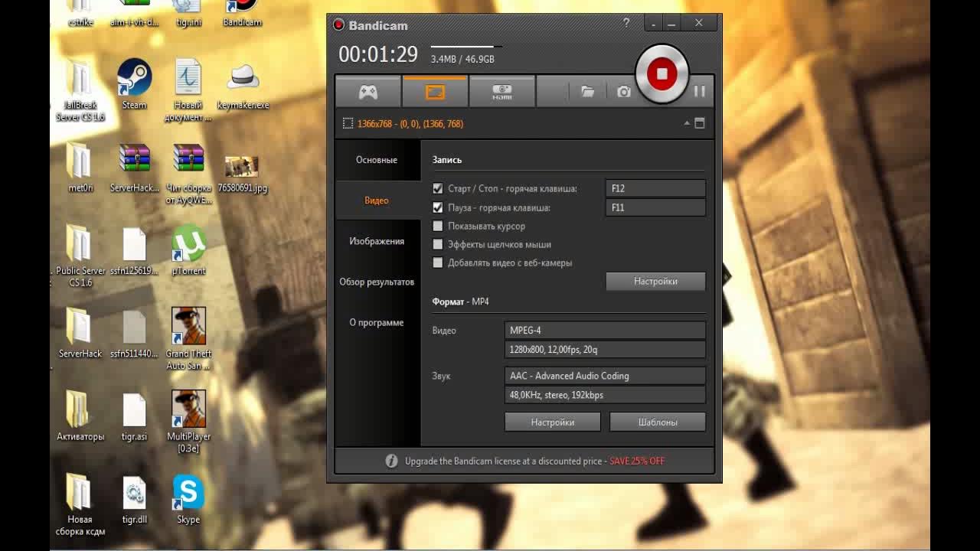Enable Показывать курсор checkbox
Screen dimensions: 980x551
coord(438,226)
